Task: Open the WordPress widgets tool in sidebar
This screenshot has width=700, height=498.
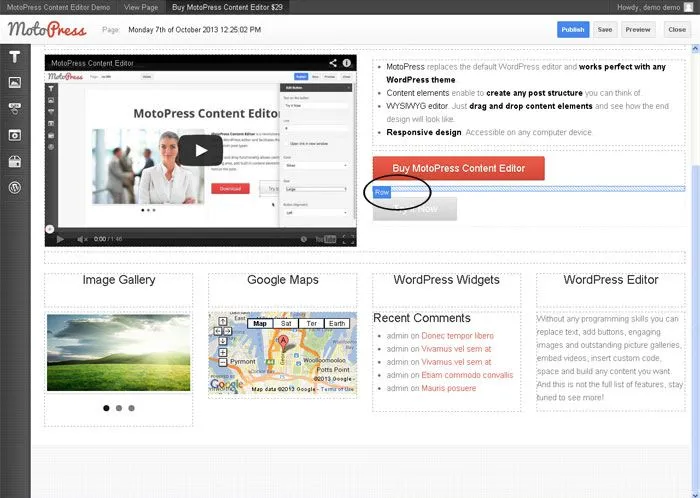Action: point(15,187)
